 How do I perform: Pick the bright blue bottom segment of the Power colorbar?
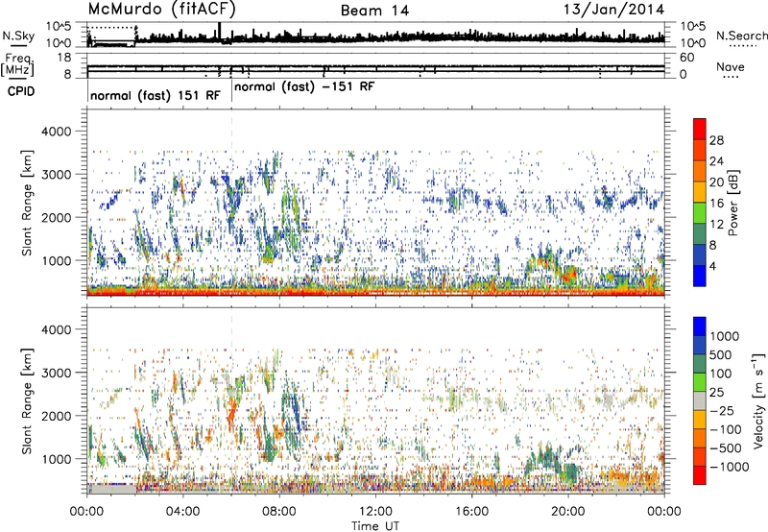[x=700, y=276]
